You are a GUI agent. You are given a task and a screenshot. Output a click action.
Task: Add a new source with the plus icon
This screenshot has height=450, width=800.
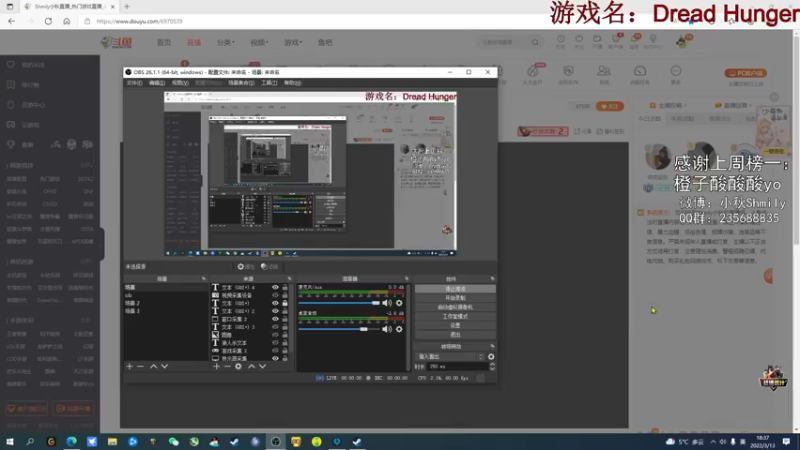pyautogui.click(x=216, y=366)
